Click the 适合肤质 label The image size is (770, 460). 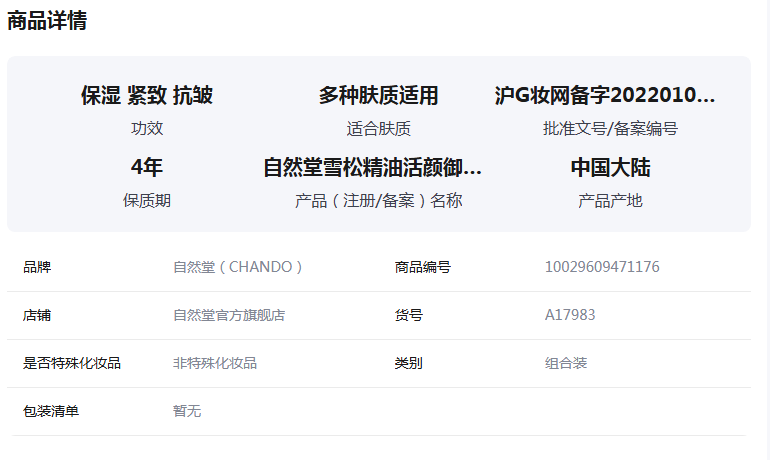tap(378, 129)
